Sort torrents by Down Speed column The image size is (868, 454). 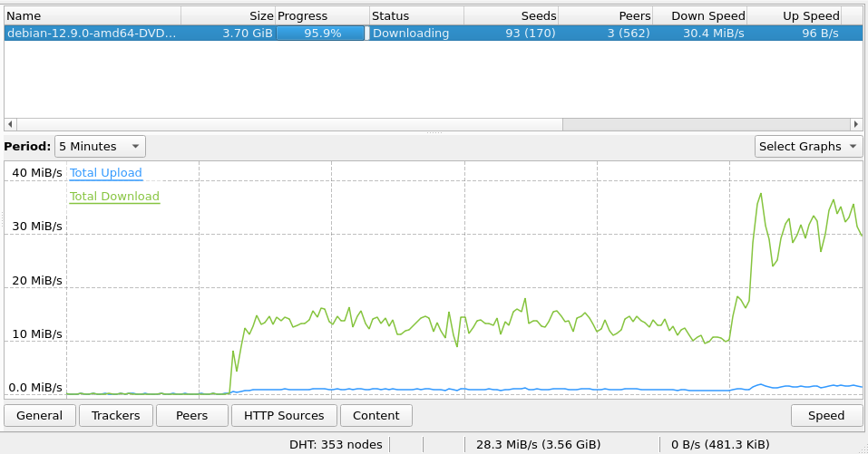coord(699,16)
